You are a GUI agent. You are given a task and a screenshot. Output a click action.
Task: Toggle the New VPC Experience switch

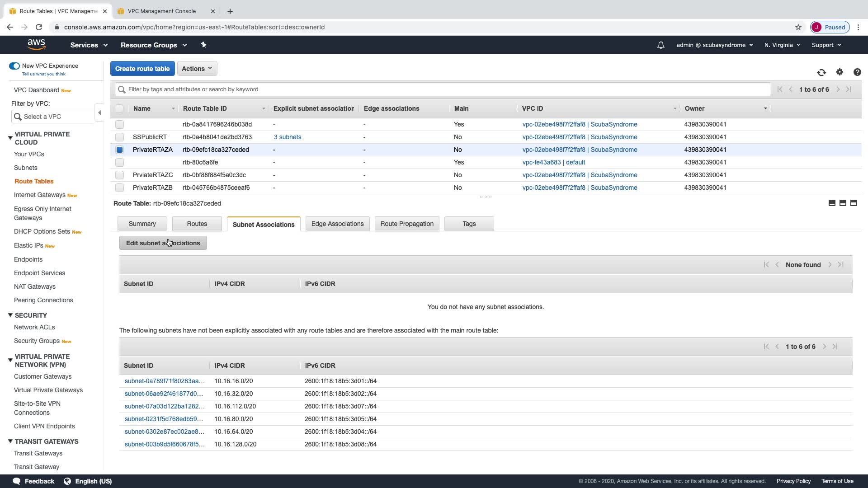pyautogui.click(x=14, y=66)
